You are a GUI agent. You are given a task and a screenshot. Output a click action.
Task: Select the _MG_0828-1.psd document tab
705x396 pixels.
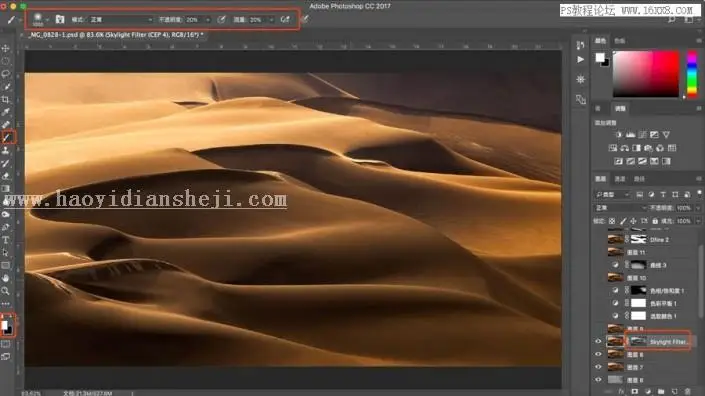coord(116,35)
